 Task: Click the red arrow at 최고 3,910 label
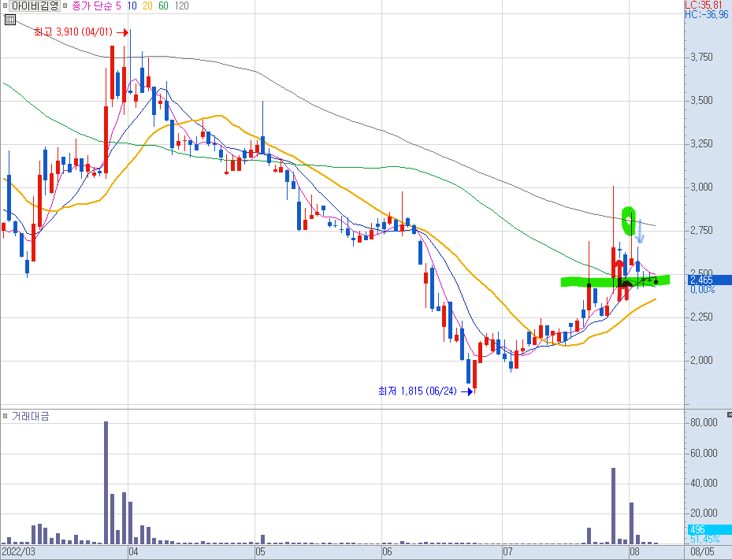coord(122,32)
